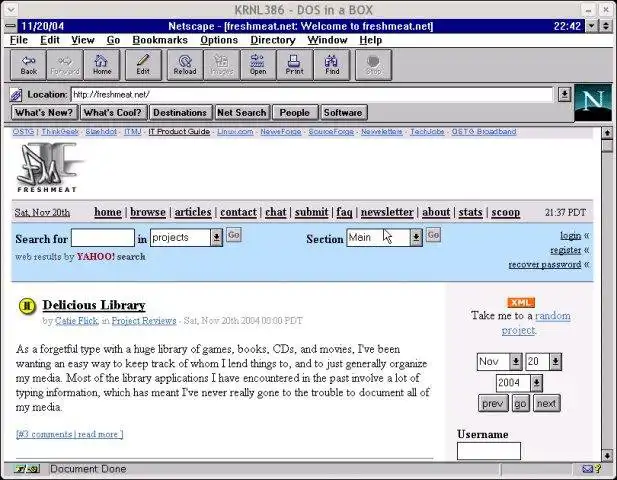Click the Stop toolbar button
617x480 pixels.
[x=373, y=65]
